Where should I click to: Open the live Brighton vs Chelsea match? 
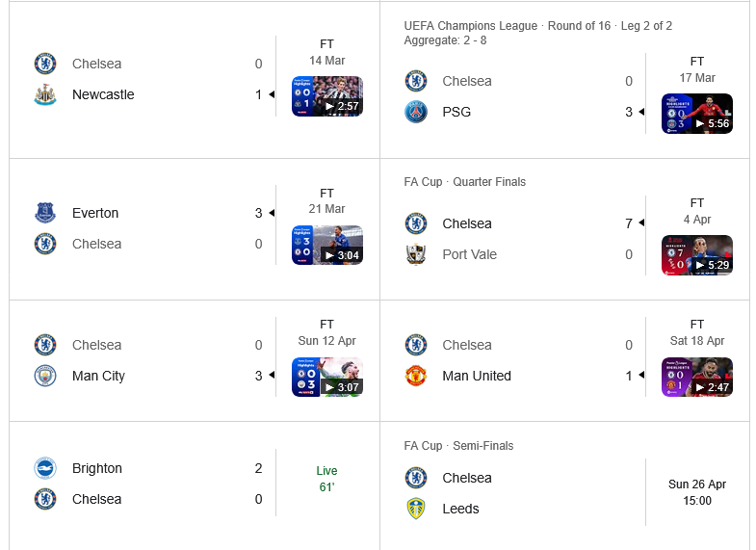pos(327,479)
